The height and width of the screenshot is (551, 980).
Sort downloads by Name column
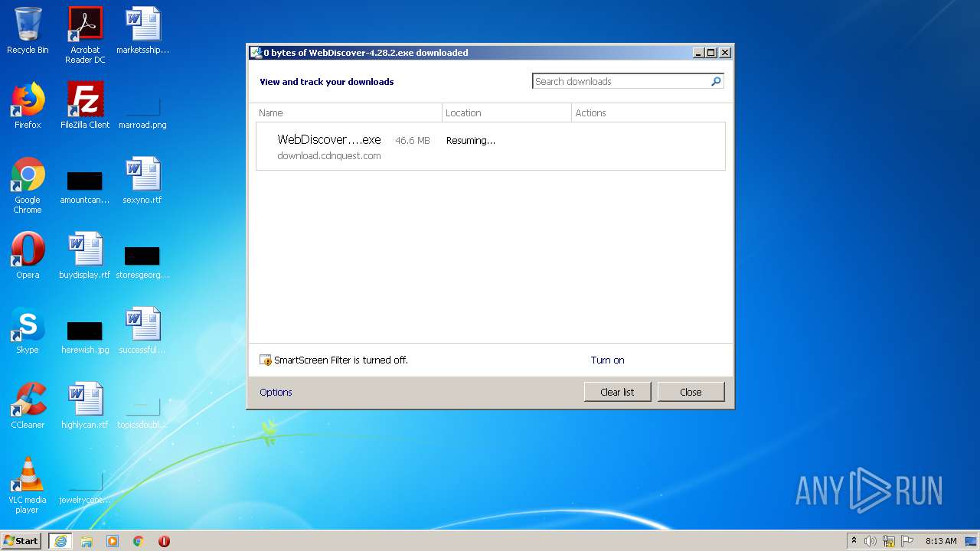point(349,112)
